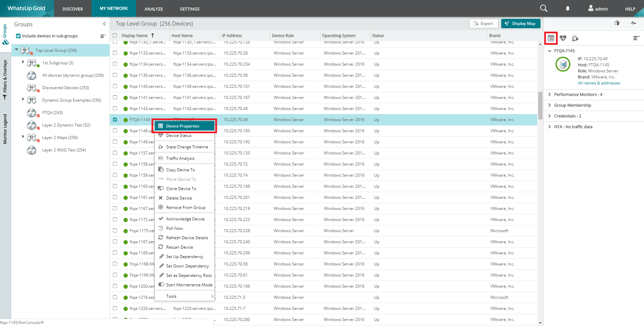Open the admin user menu
The image size is (644, 326).
coord(598,8)
